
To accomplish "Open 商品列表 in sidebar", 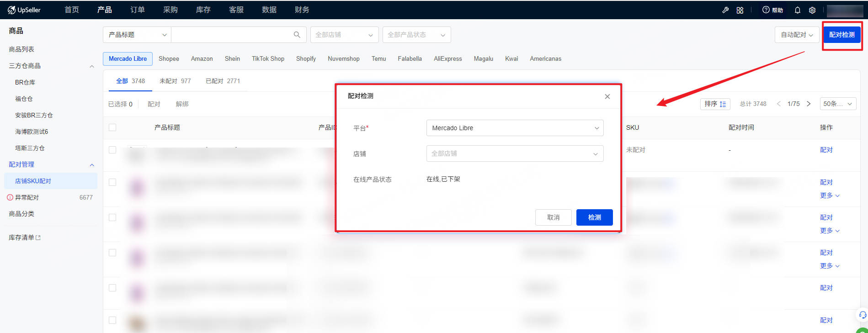I will click(x=21, y=49).
